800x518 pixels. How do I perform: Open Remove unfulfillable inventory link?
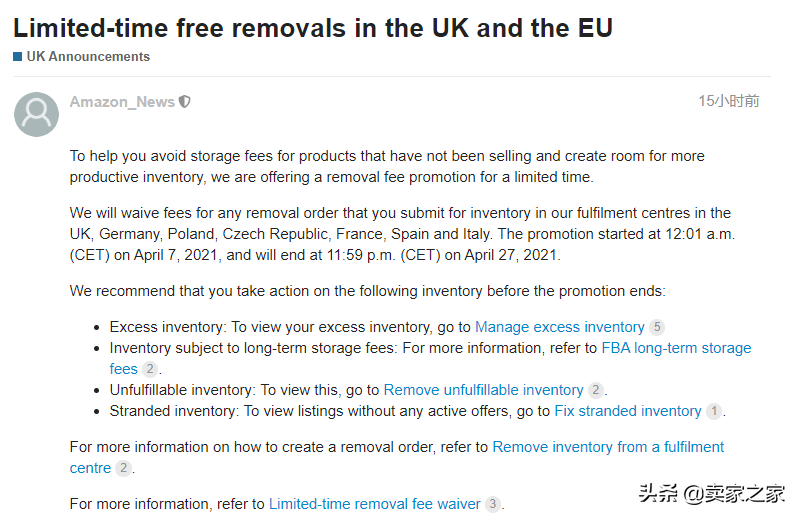[483, 390]
